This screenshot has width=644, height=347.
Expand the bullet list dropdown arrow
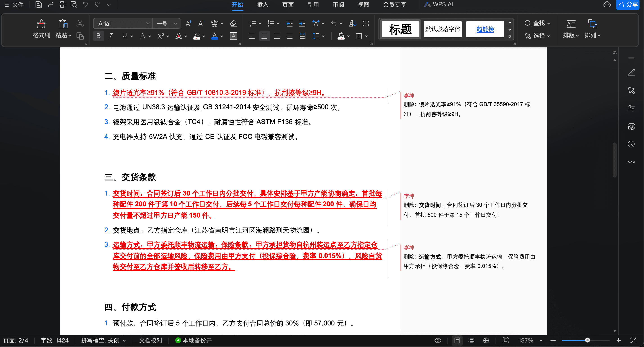(x=260, y=24)
